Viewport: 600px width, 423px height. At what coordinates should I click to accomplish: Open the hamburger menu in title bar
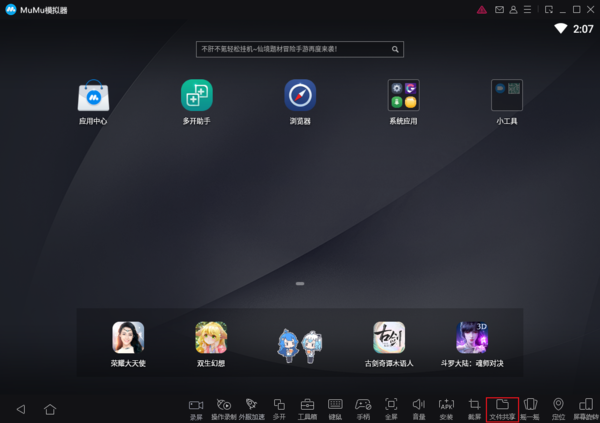pos(527,10)
